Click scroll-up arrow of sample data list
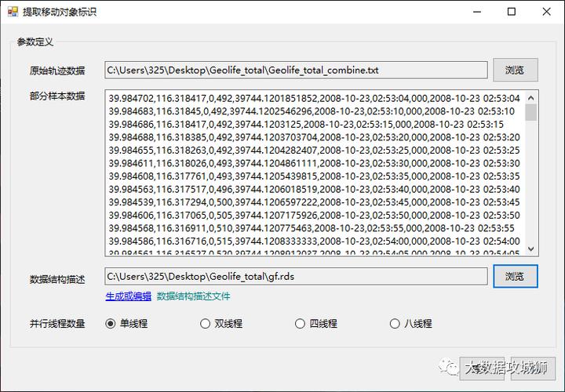The height and width of the screenshot is (392, 565). click(x=530, y=97)
